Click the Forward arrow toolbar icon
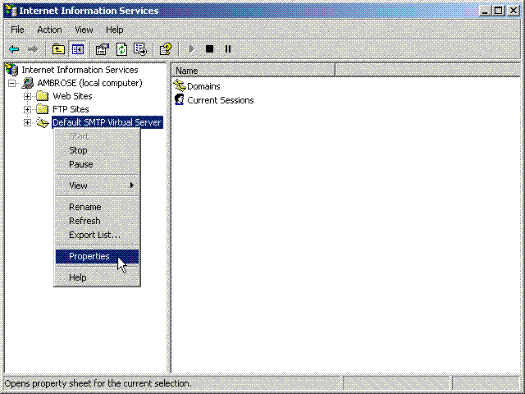525x394 pixels. [x=33, y=50]
